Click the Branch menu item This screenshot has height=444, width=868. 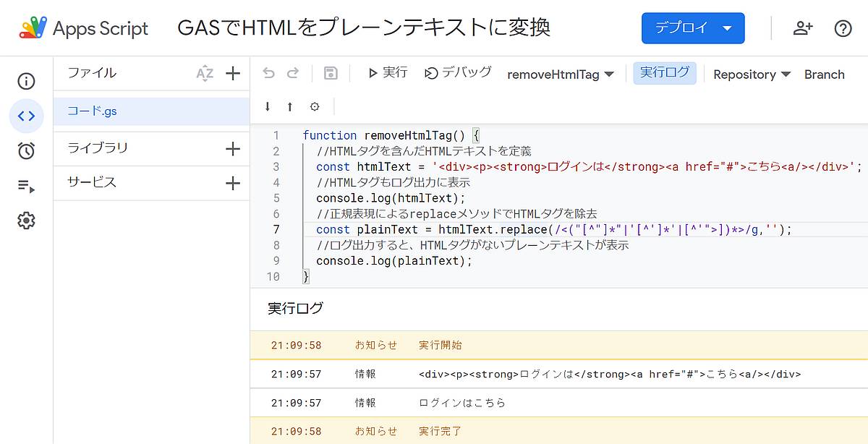[825, 74]
